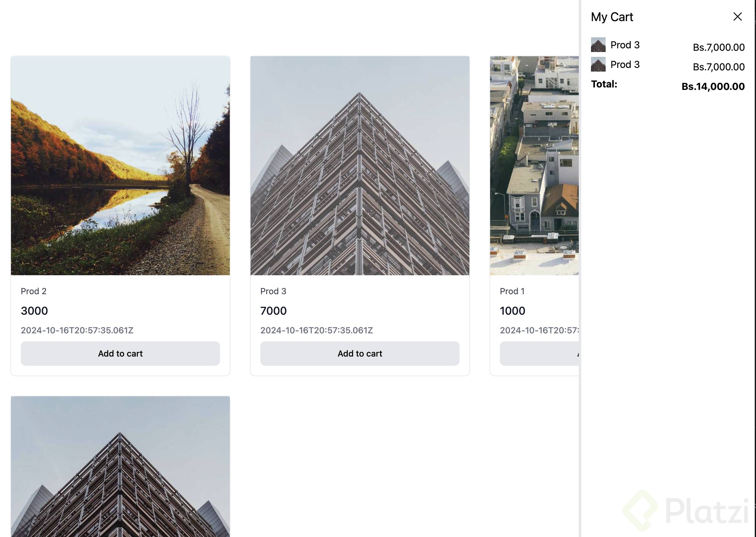Click second Prod 3 name in cart
Viewport: 756px width, 537px height.
pos(625,65)
